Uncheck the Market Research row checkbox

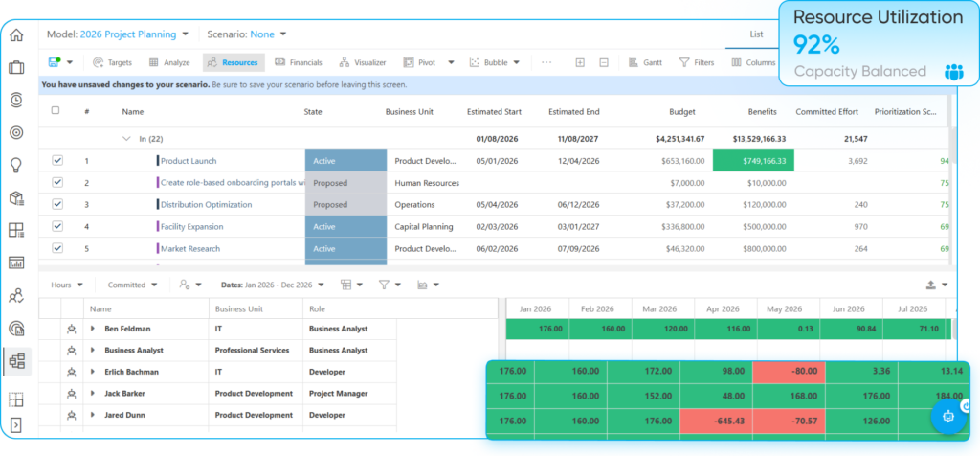[57, 248]
